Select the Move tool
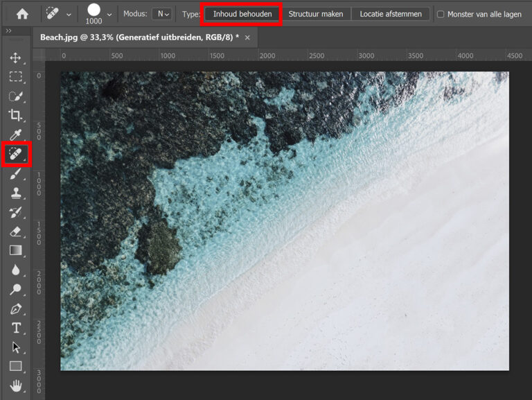Image resolution: width=532 pixels, height=400 pixels. pyautogui.click(x=15, y=58)
